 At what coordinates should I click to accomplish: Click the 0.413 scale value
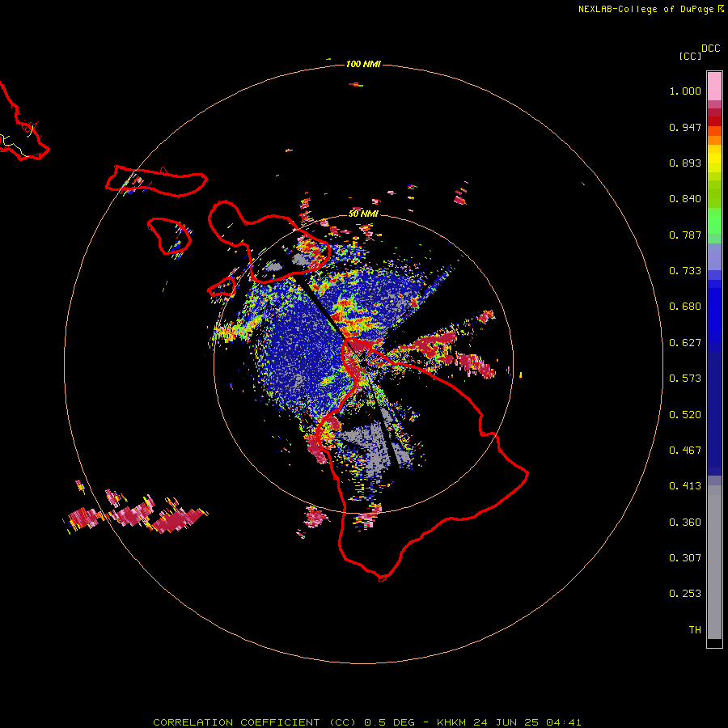[x=685, y=486]
